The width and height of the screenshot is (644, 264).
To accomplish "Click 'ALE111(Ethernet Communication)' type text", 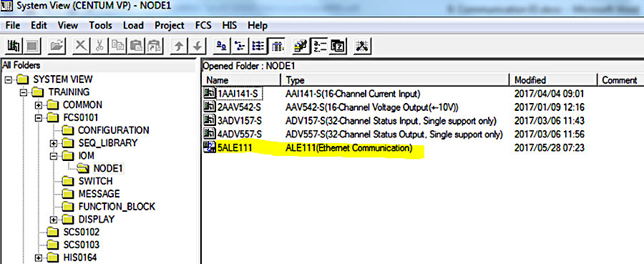I will pyautogui.click(x=348, y=148).
